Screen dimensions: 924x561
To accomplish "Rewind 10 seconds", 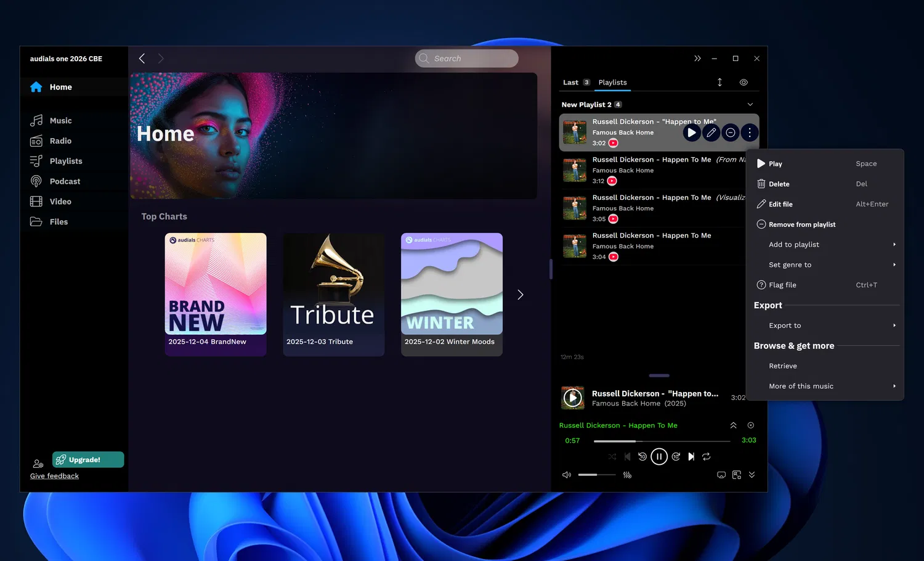I will coord(642,457).
